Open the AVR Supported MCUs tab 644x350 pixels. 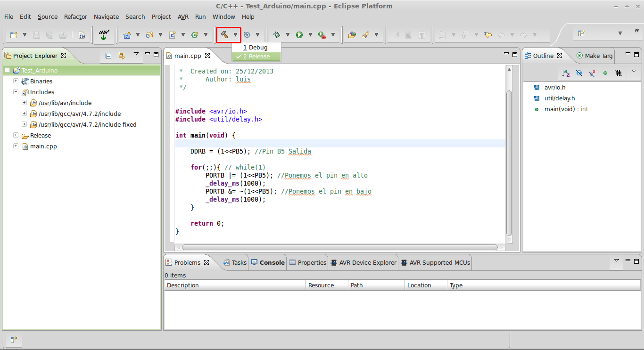(x=435, y=262)
